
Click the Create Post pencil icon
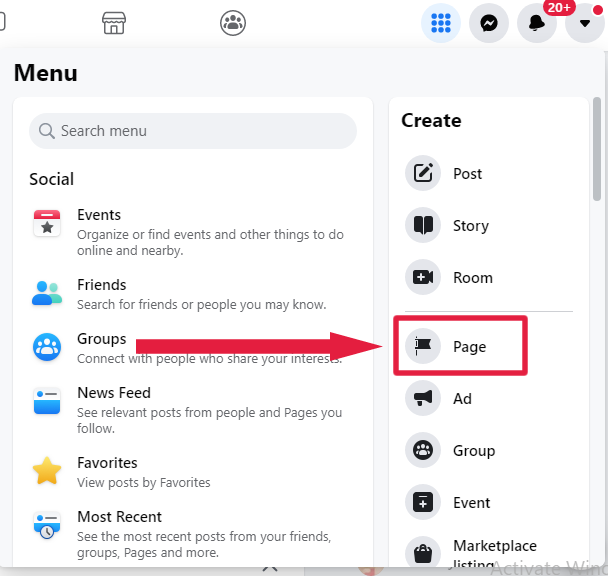tap(423, 173)
